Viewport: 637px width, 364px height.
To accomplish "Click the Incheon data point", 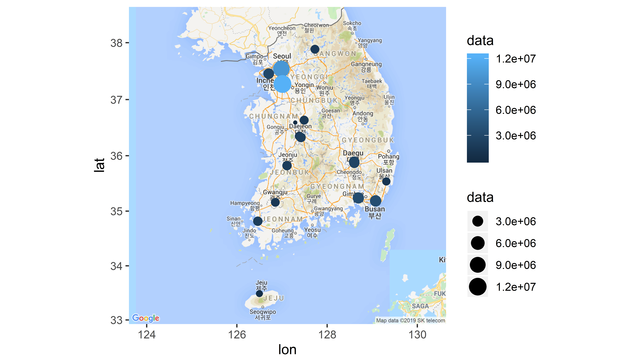I will click(269, 74).
